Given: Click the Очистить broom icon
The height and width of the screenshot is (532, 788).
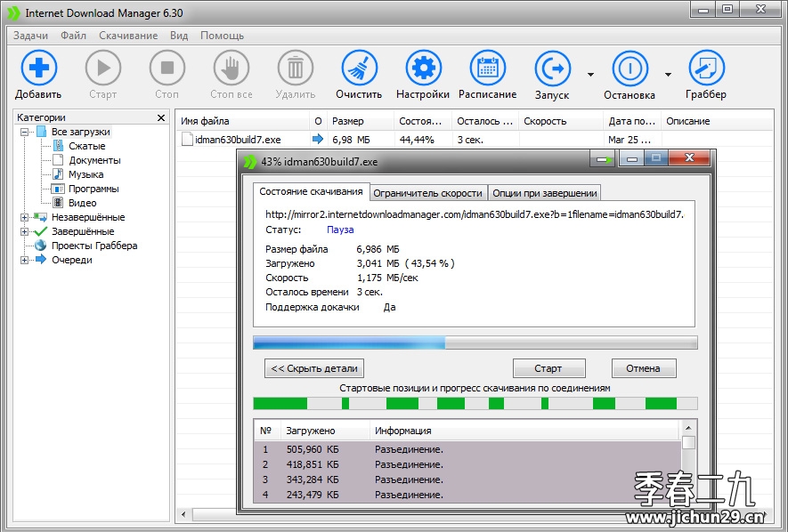Looking at the screenshot, I should 360,68.
